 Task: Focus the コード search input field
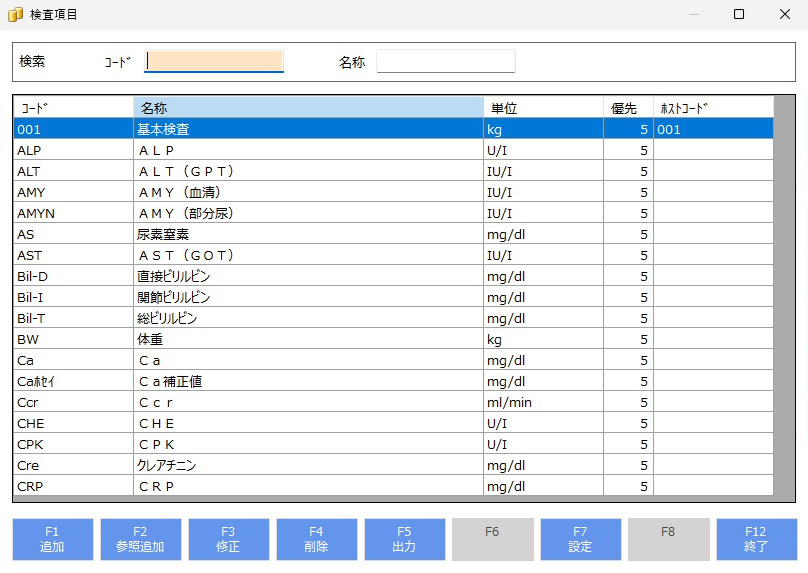(x=214, y=61)
